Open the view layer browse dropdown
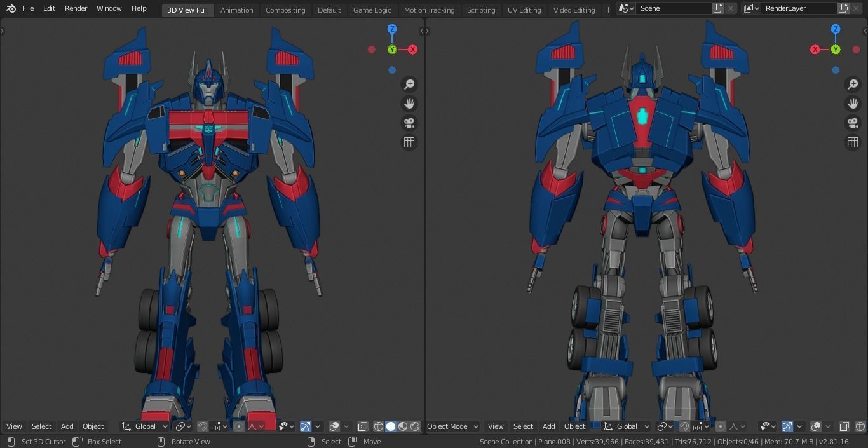 click(752, 8)
